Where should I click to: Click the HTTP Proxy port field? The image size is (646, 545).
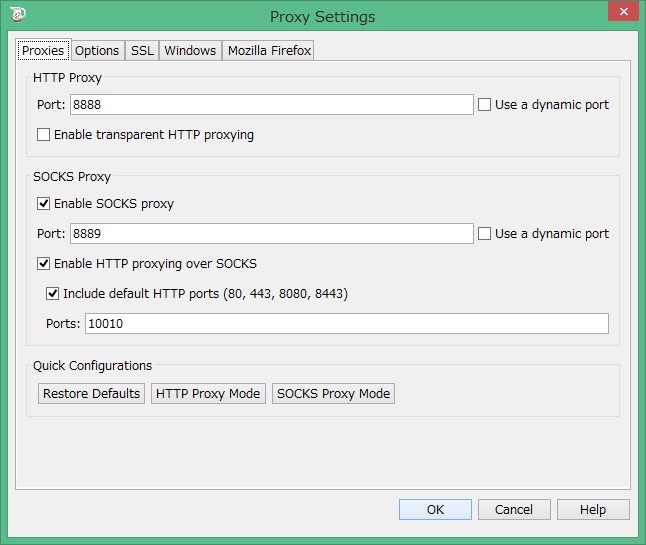point(271,104)
